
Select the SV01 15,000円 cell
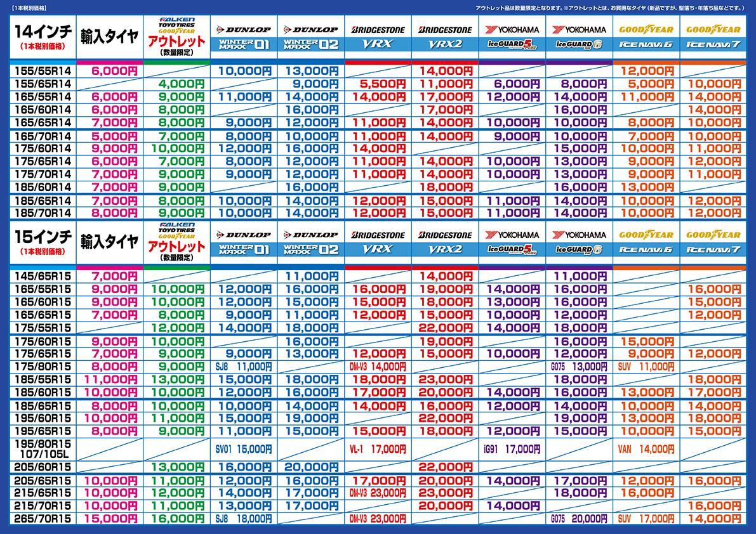(x=244, y=449)
